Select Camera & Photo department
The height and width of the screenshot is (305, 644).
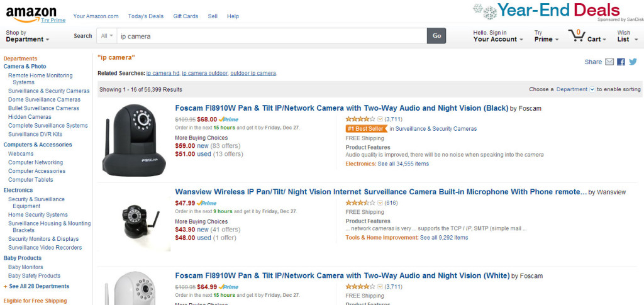(x=25, y=67)
